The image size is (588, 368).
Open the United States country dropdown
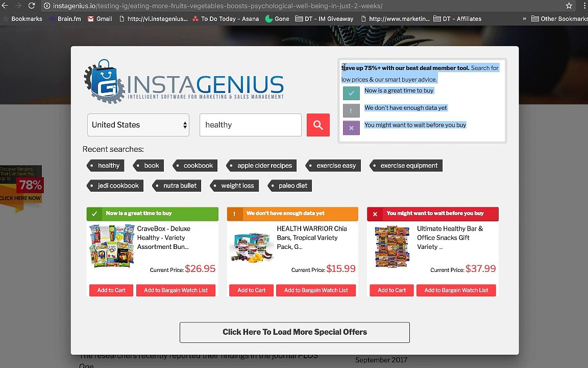(138, 125)
